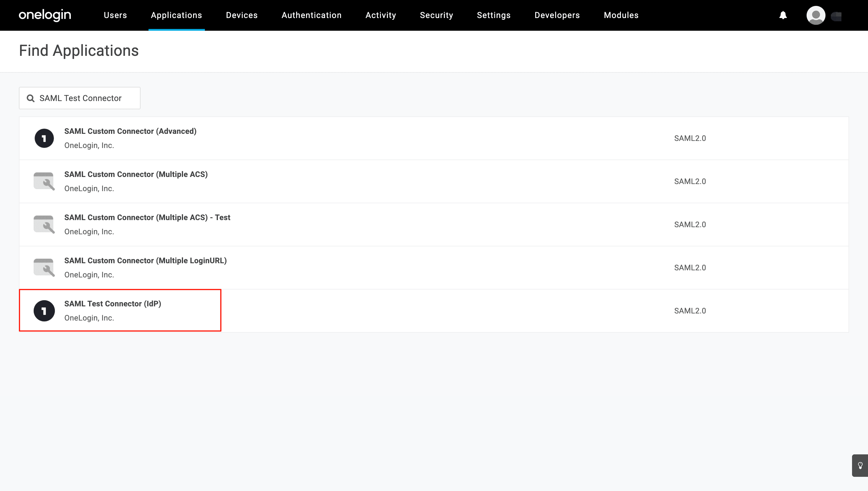This screenshot has width=868, height=491.
Task: Click the onelogin logo
Action: tap(45, 15)
